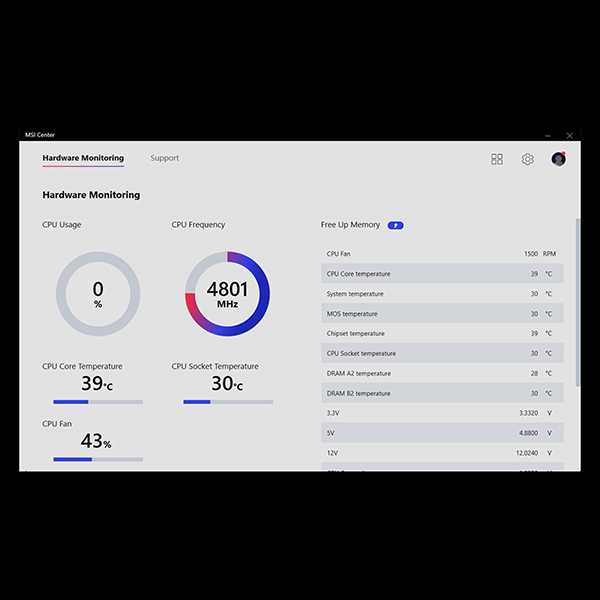Screen dimensions: 600x600
Task: Click the CPU Socket Temperature bar
Action: [227, 402]
